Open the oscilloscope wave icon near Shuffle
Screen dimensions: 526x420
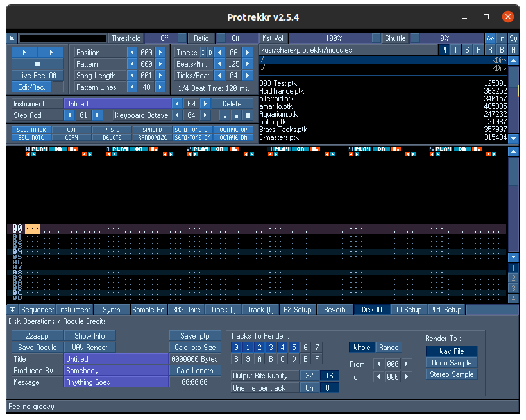click(490, 38)
